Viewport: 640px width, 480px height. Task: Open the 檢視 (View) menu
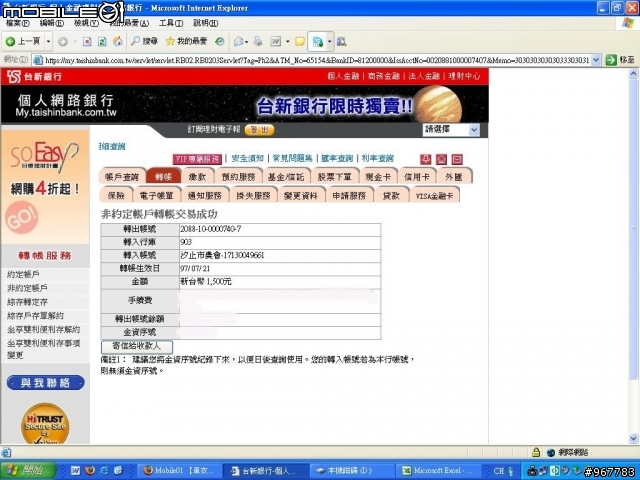86,23
